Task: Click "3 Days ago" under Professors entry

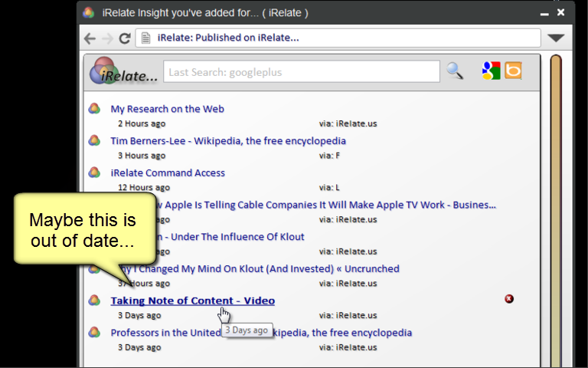Action: coord(139,347)
